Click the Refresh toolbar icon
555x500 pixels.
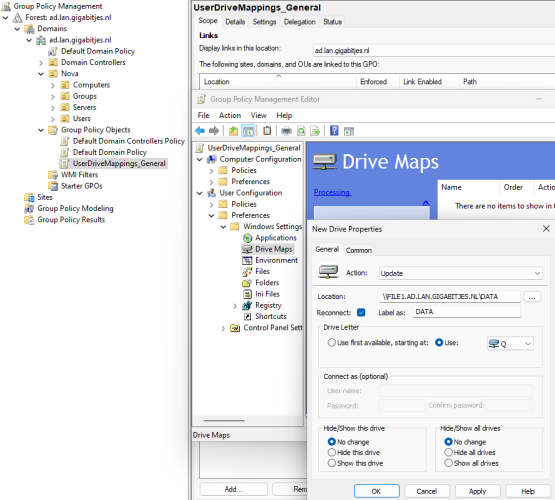point(301,131)
